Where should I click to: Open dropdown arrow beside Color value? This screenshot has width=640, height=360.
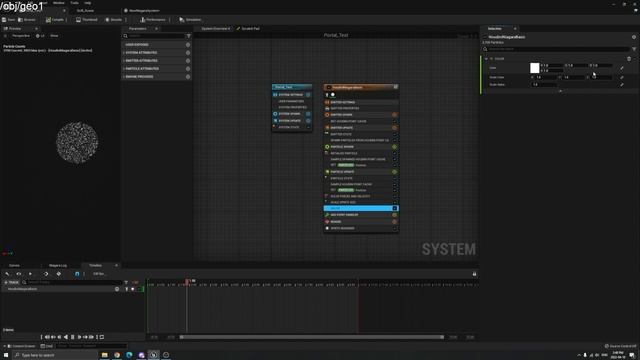pos(622,68)
